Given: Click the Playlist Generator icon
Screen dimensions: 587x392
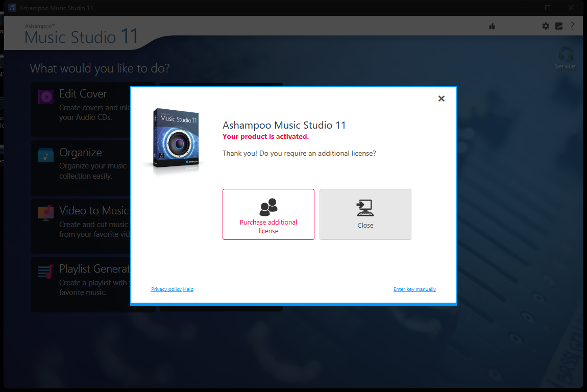Looking at the screenshot, I should 45,272.
